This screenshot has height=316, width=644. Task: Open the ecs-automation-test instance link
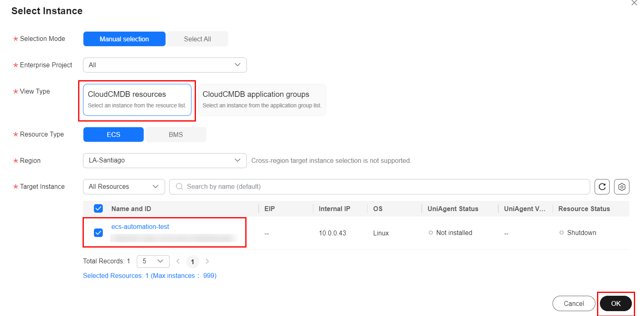click(140, 227)
